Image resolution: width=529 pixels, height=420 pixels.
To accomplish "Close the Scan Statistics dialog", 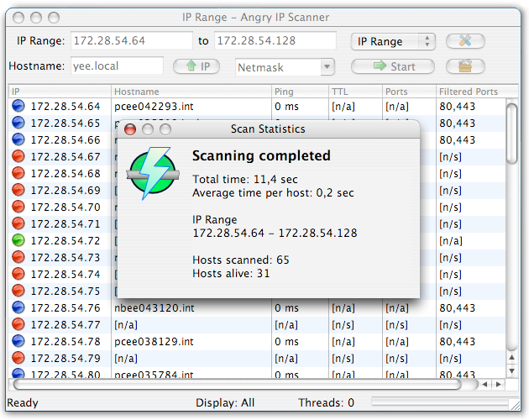I will (130, 129).
